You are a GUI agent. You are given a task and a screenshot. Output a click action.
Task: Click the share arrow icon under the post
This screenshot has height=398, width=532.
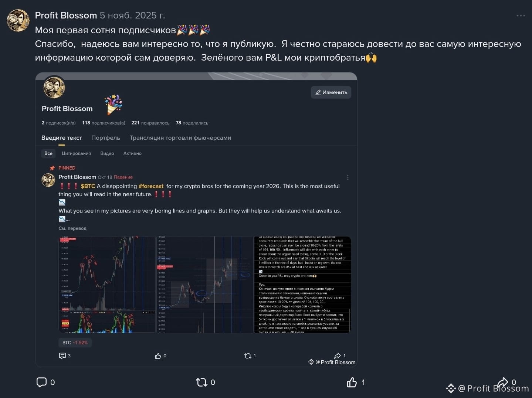point(503,382)
